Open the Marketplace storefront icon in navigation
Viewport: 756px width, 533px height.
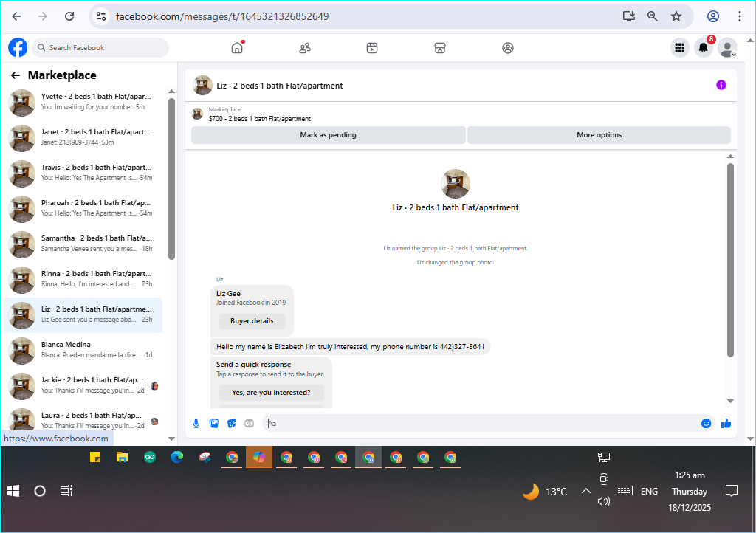(440, 48)
